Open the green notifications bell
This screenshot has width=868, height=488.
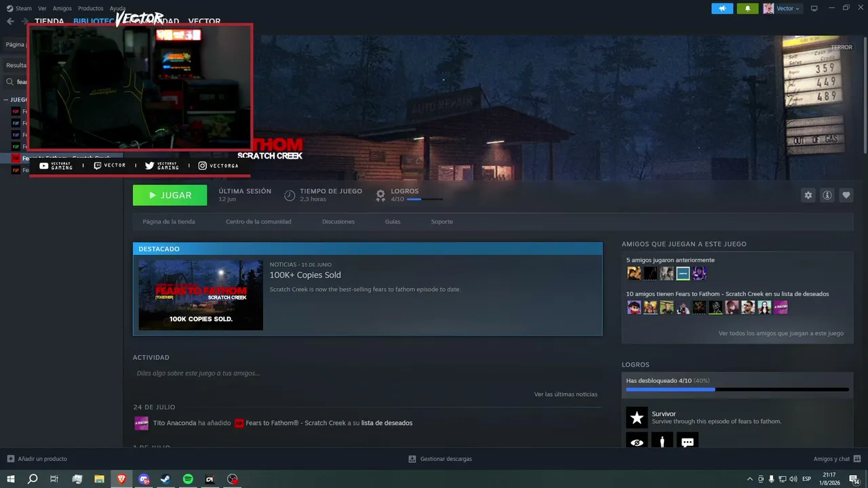tap(748, 8)
